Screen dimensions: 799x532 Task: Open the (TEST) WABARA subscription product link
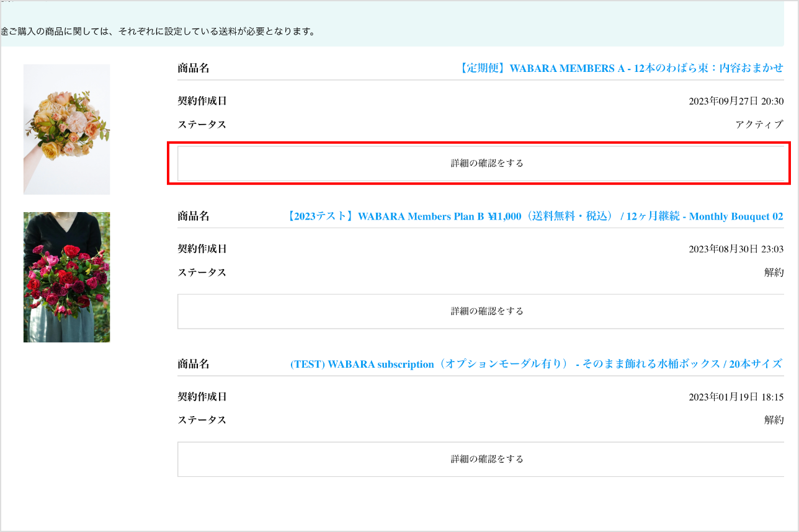536,365
